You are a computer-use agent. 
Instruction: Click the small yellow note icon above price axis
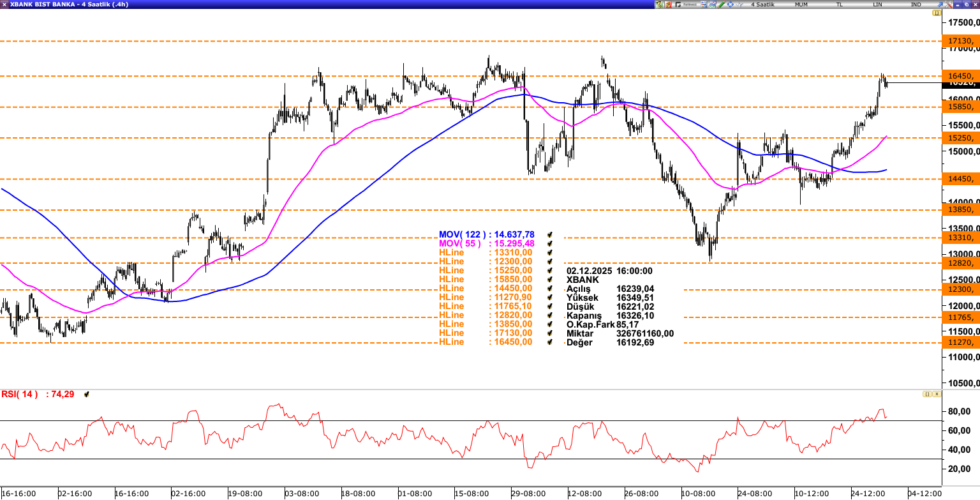(x=935, y=11)
